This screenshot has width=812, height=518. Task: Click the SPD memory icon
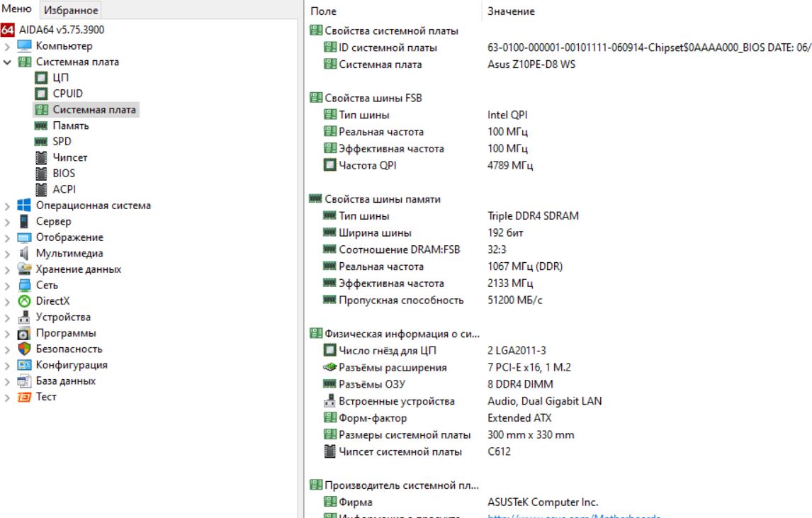point(41,142)
